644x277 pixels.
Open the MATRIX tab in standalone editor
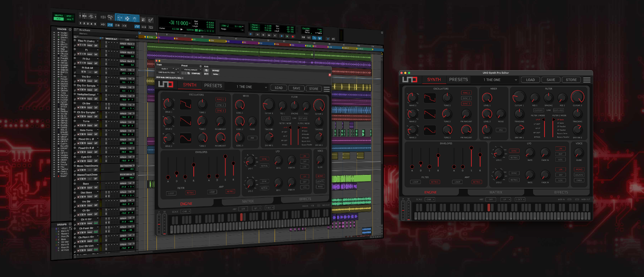(x=496, y=192)
